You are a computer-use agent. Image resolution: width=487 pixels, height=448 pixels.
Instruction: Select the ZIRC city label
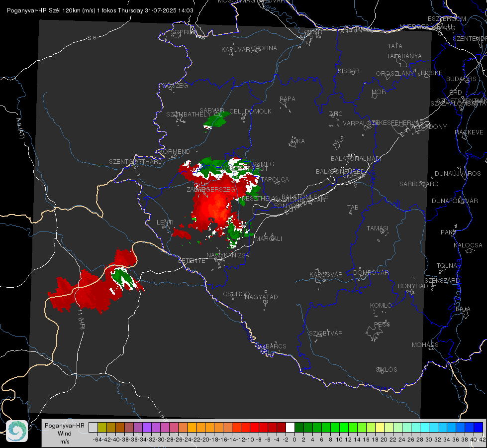[x=336, y=113]
